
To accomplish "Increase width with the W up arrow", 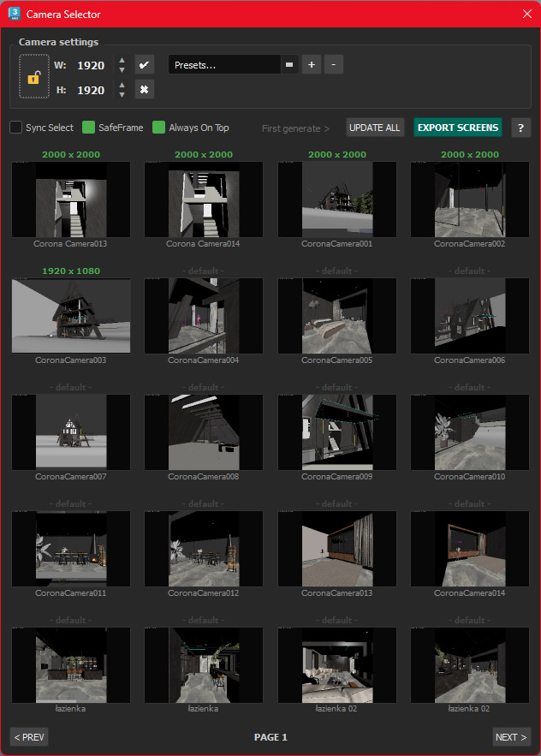I will (x=122, y=60).
